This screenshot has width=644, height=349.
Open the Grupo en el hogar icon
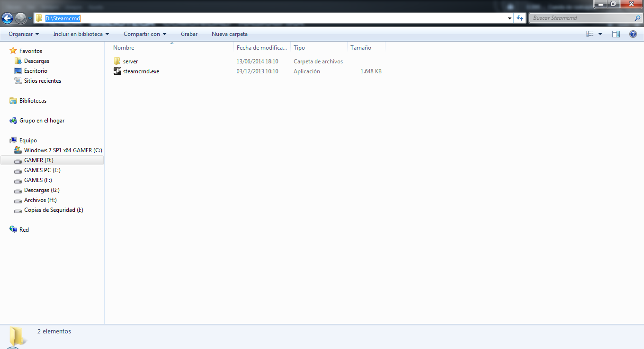(x=13, y=121)
